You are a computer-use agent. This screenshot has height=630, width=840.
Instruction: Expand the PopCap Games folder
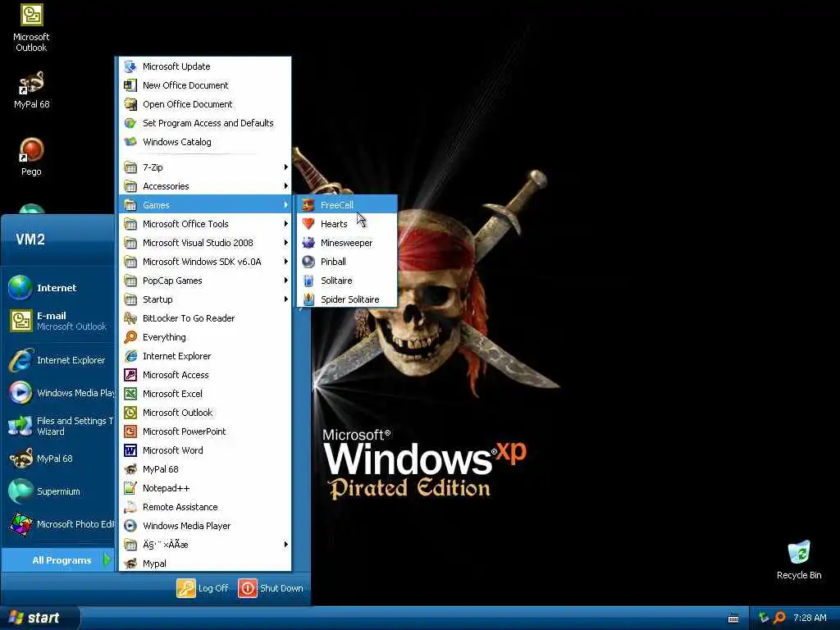pyautogui.click(x=205, y=281)
